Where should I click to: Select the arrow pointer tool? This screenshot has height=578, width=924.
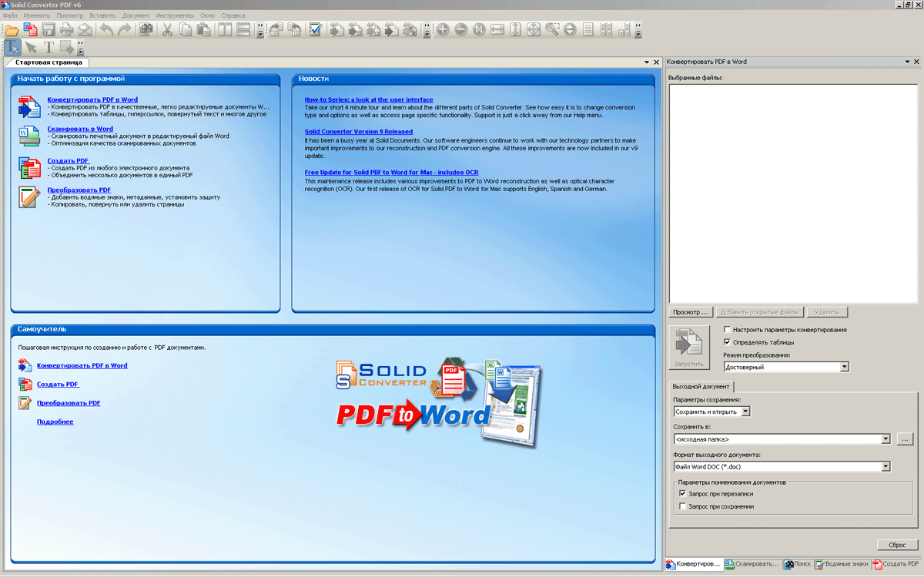[x=31, y=48]
